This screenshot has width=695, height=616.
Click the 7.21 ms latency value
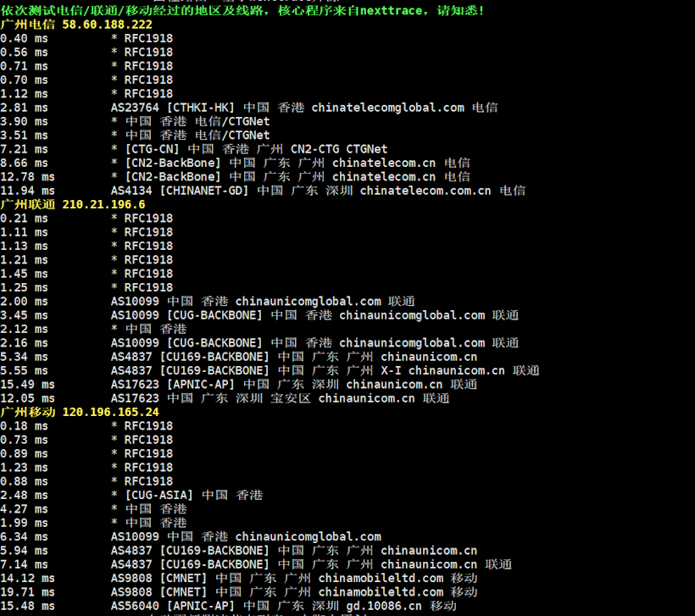pos(24,149)
